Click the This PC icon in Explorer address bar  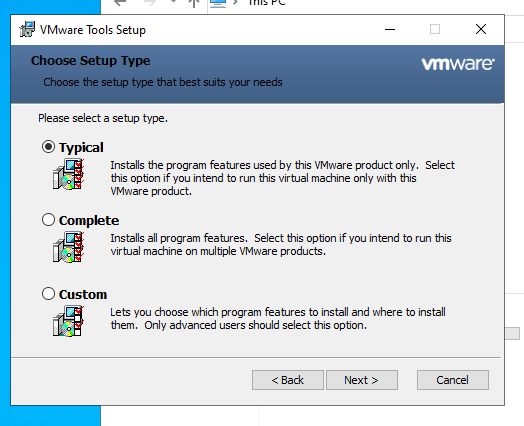[218, 3]
